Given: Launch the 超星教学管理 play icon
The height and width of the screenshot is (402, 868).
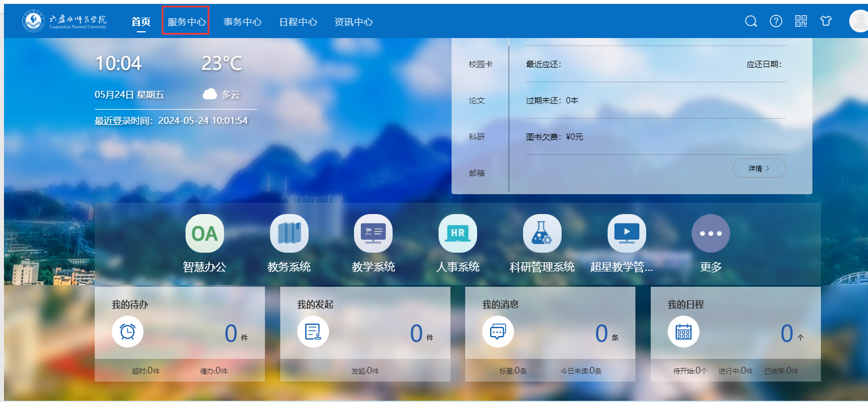Looking at the screenshot, I should (x=626, y=233).
